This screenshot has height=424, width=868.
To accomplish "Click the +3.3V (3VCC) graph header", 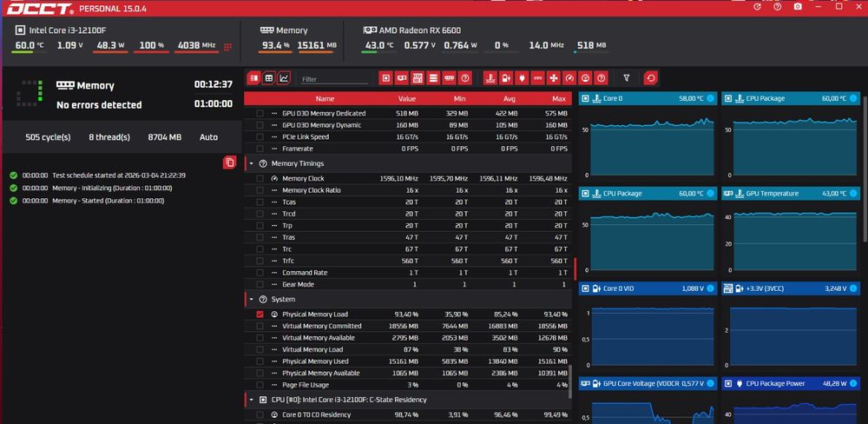I will coord(791,288).
